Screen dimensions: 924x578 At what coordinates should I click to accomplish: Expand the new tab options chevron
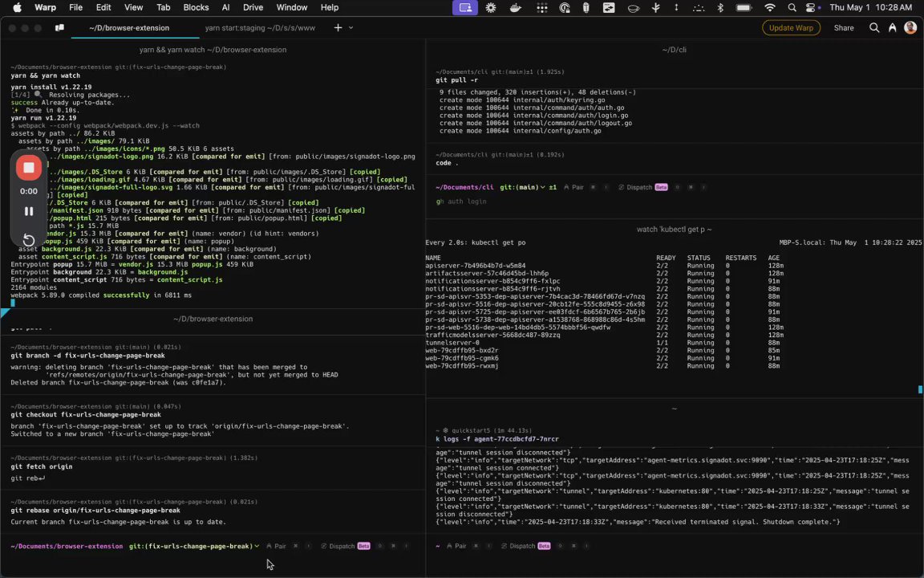(x=351, y=27)
